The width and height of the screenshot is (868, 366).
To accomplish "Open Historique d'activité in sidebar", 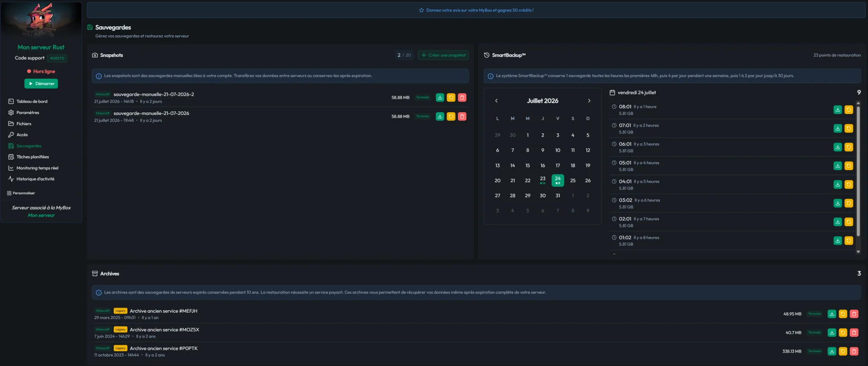I will click(41, 179).
